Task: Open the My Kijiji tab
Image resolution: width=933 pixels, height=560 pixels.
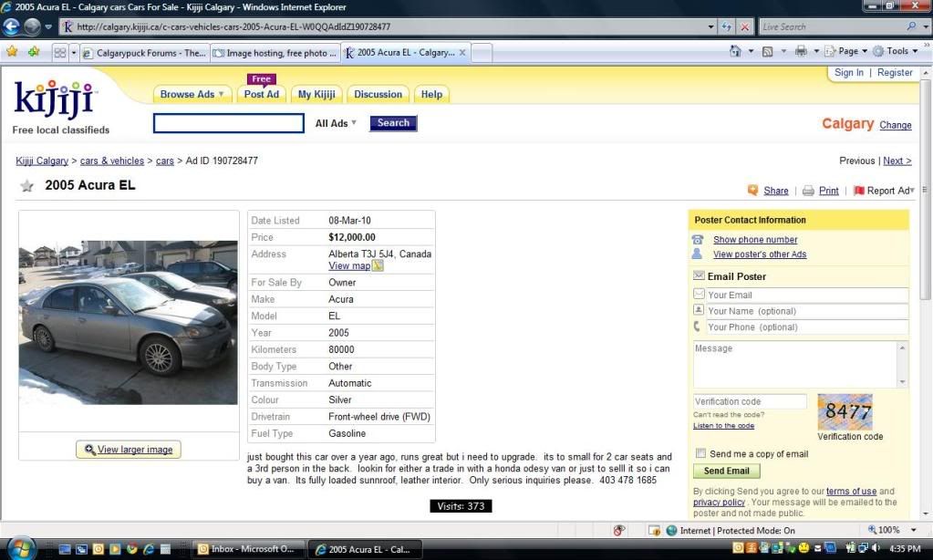Action: [316, 94]
